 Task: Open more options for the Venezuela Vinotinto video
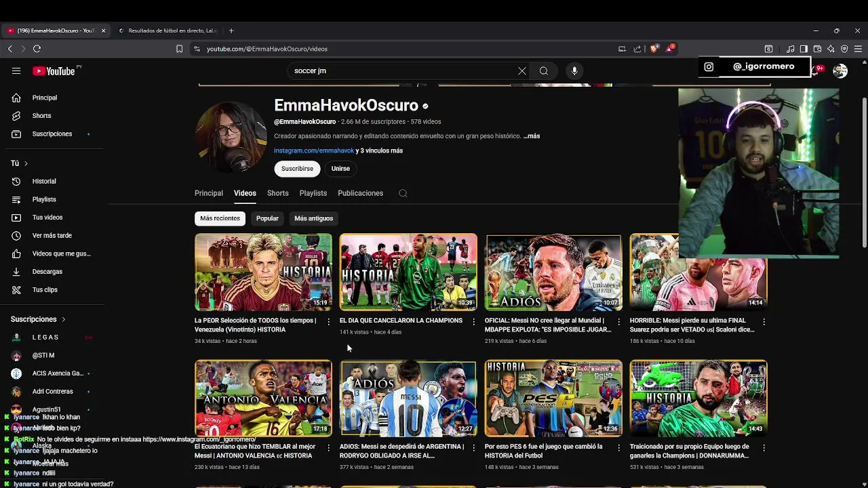[329, 322]
